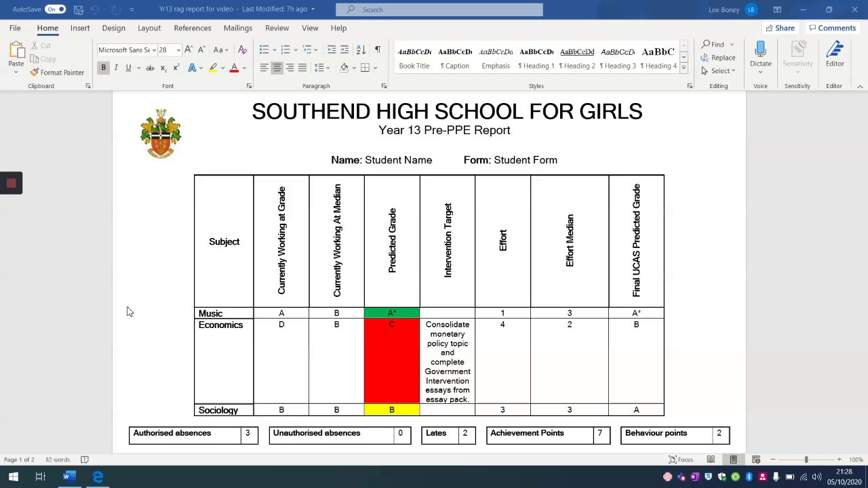Switch to Web Layout view
868x488 pixels.
coord(756,460)
